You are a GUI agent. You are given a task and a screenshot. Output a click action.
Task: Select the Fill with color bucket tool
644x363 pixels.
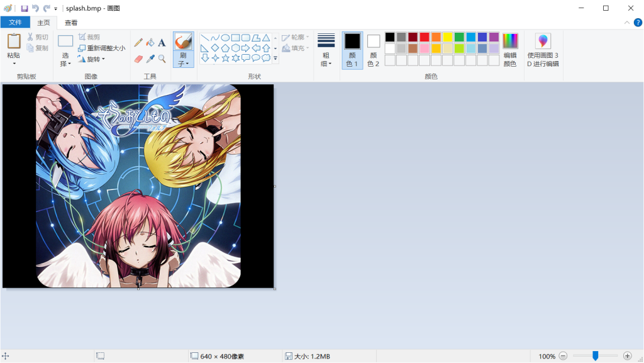tap(150, 42)
